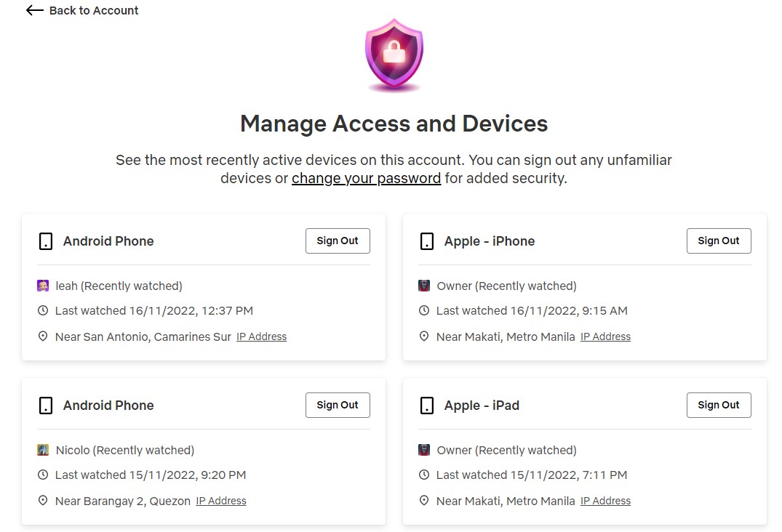Image resolution: width=782 pixels, height=532 pixels.
Task: Click the device icon beside Apple - iPhone
Action: pos(427,241)
